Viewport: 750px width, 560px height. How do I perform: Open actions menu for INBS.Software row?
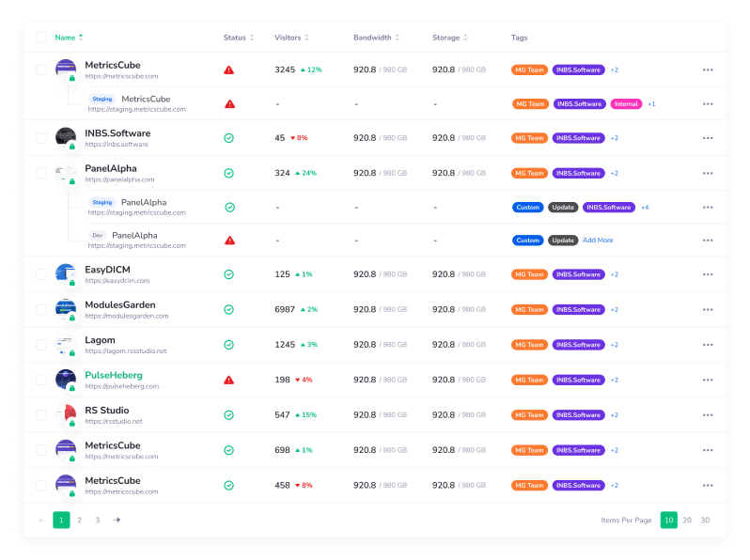tap(708, 138)
